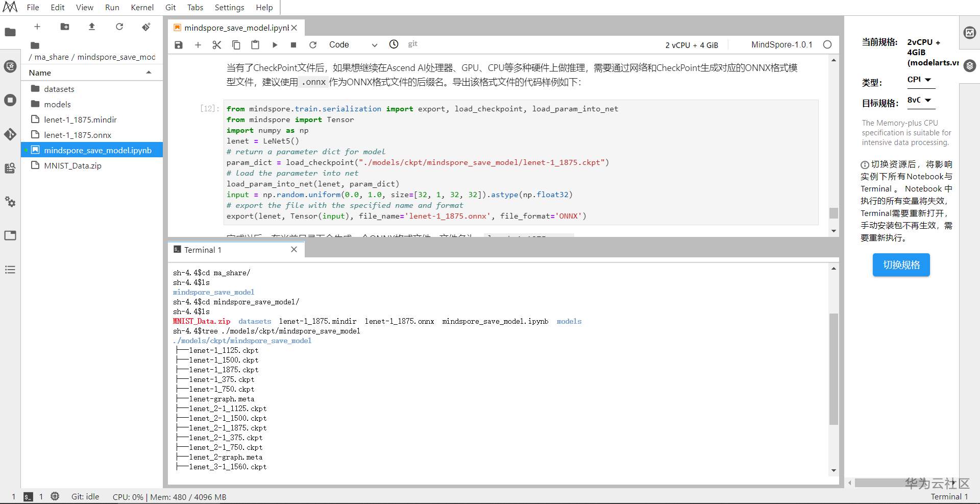Click the layers icon in right sidebar
This screenshot has height=504, width=980.
tap(970, 66)
